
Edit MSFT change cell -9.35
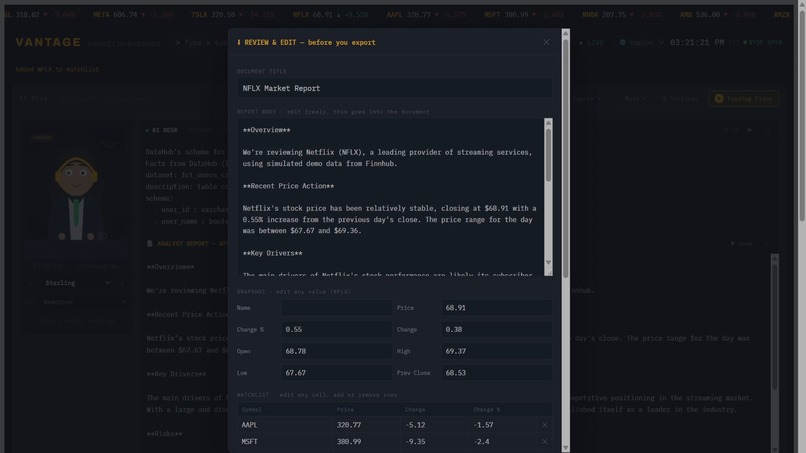click(x=434, y=441)
